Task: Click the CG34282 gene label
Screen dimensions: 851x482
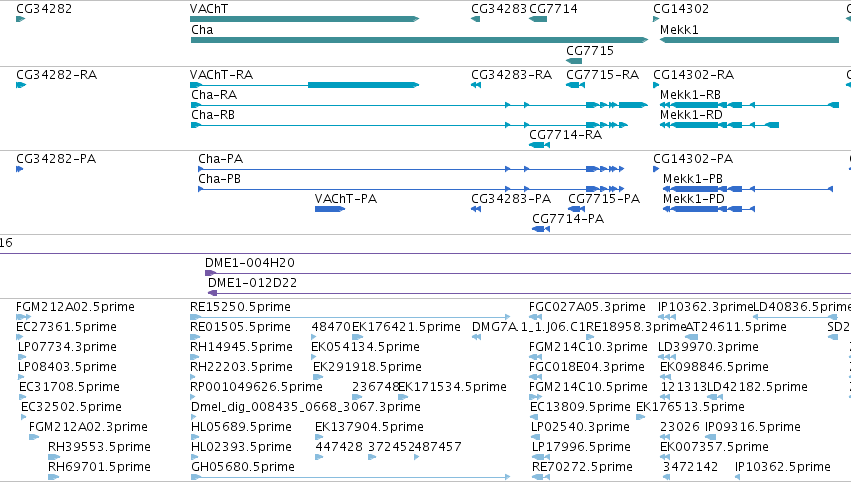Action: (x=44, y=9)
